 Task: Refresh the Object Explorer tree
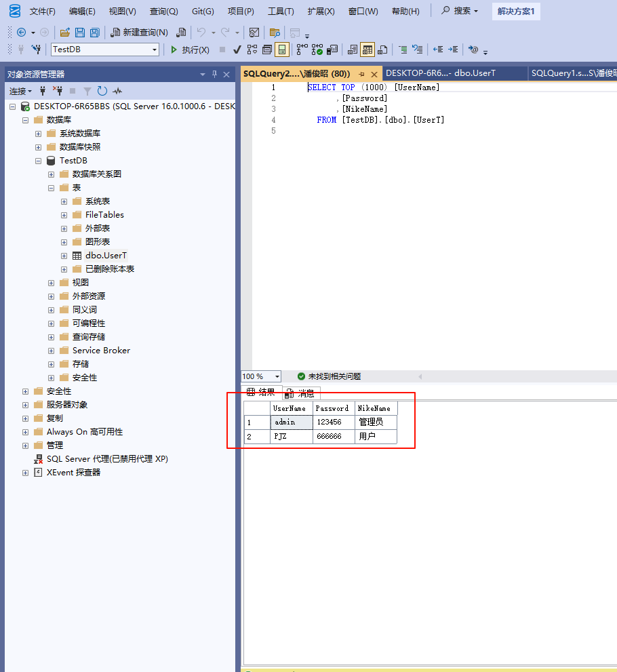pyautogui.click(x=102, y=91)
